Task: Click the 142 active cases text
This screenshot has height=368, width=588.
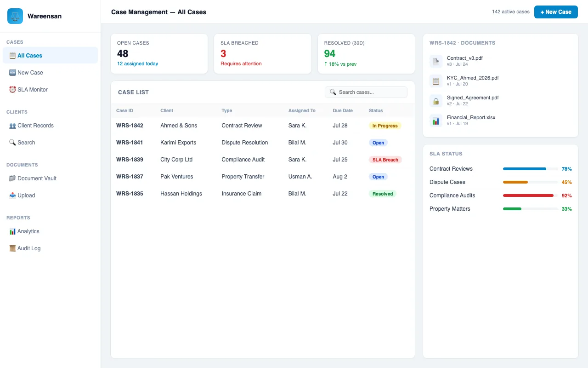Action: point(511,12)
